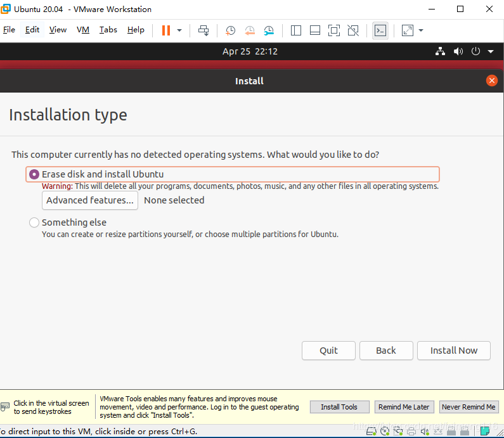Viewport: 504px width, 438px height.
Task: Click the pause virtual machine icon
Action: 165,30
